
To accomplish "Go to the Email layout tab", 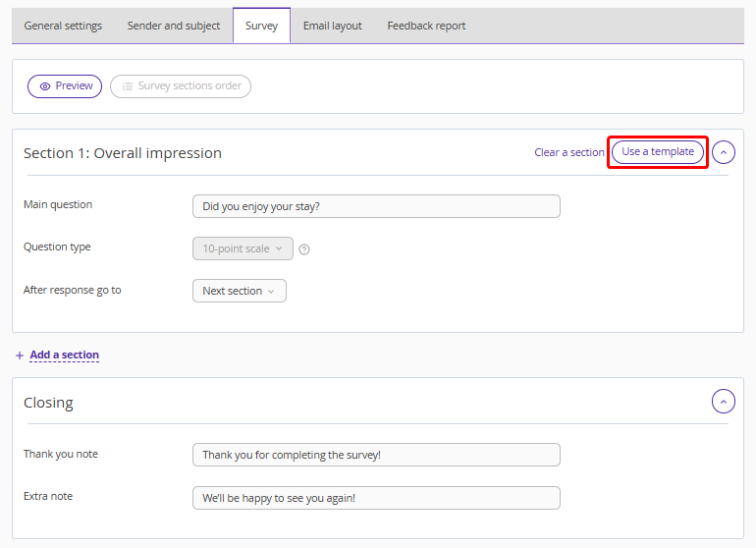I will coord(332,26).
